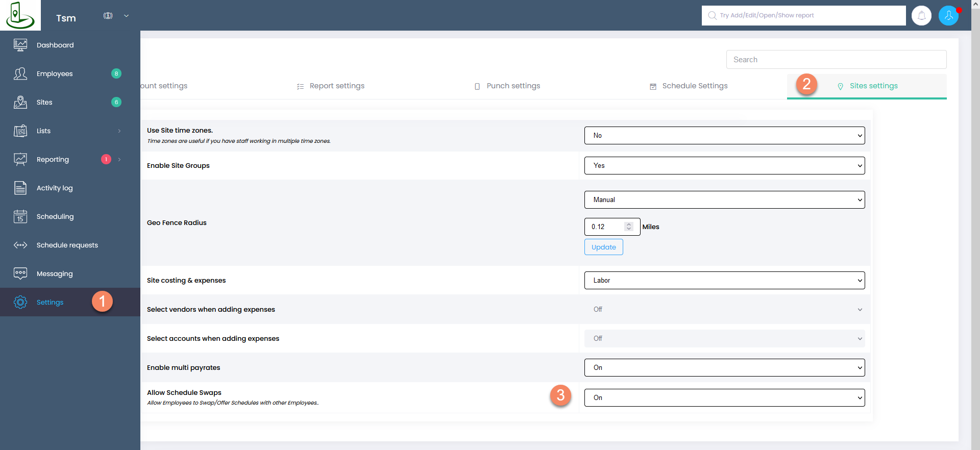
Task: Expand the Reporting submenu chevron
Action: [x=119, y=160]
